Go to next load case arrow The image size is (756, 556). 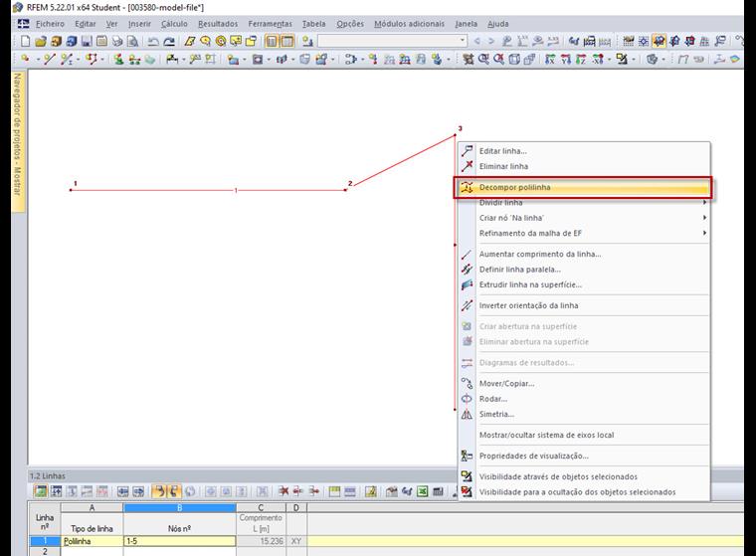[491, 42]
